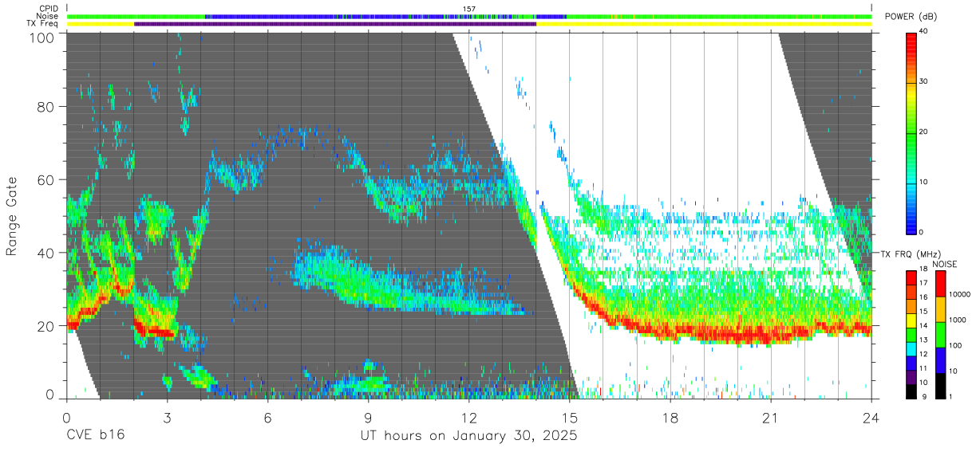The width and height of the screenshot is (980, 452).
Task: Click the 14 label on TX FRQ legend
Action: coord(923,327)
